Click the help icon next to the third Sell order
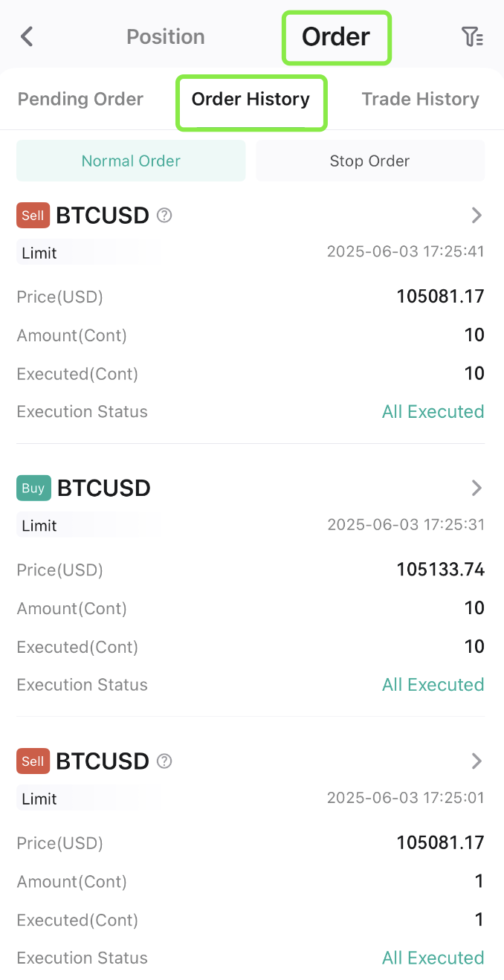This screenshot has width=504, height=980. click(x=164, y=761)
